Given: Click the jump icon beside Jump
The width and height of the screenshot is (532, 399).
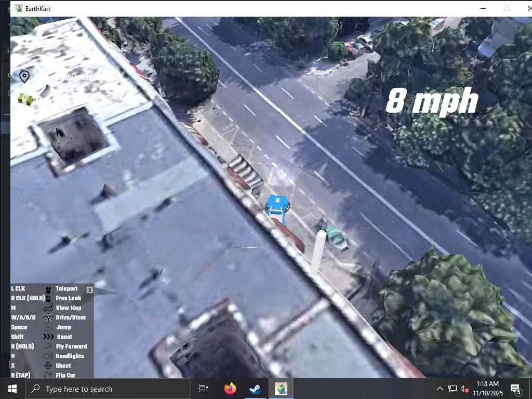Looking at the screenshot, I should [48, 327].
